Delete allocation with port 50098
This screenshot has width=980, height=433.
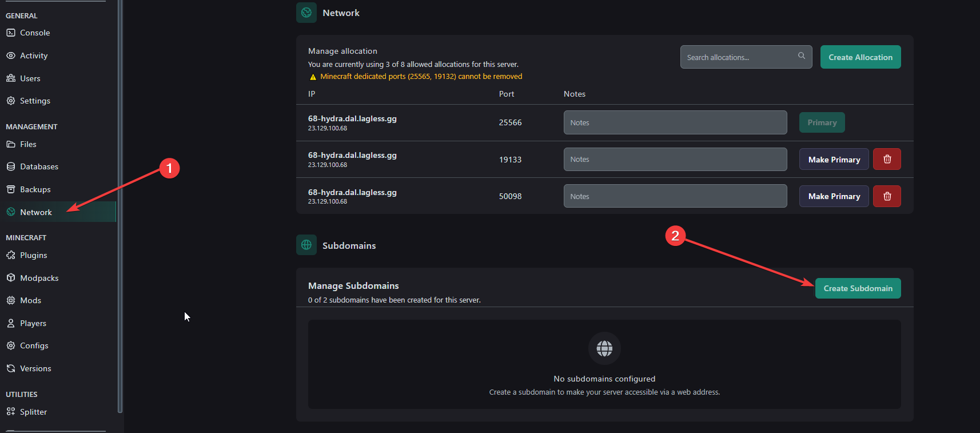tap(887, 196)
